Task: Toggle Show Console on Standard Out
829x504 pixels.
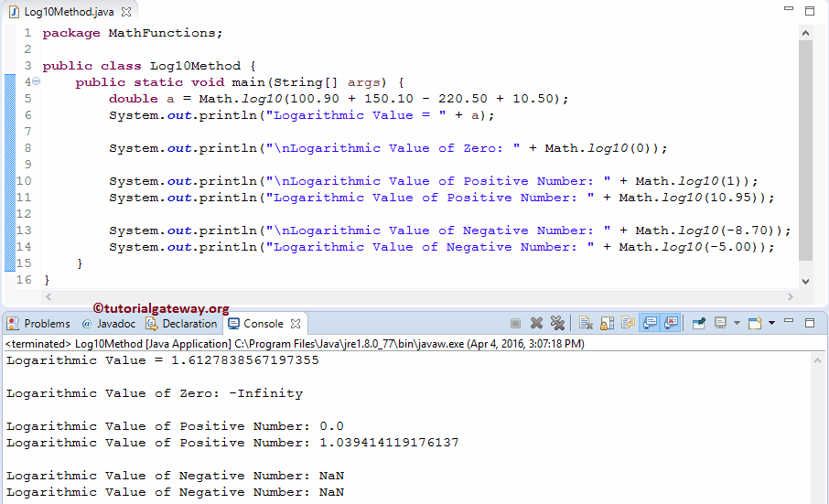Action: point(650,323)
